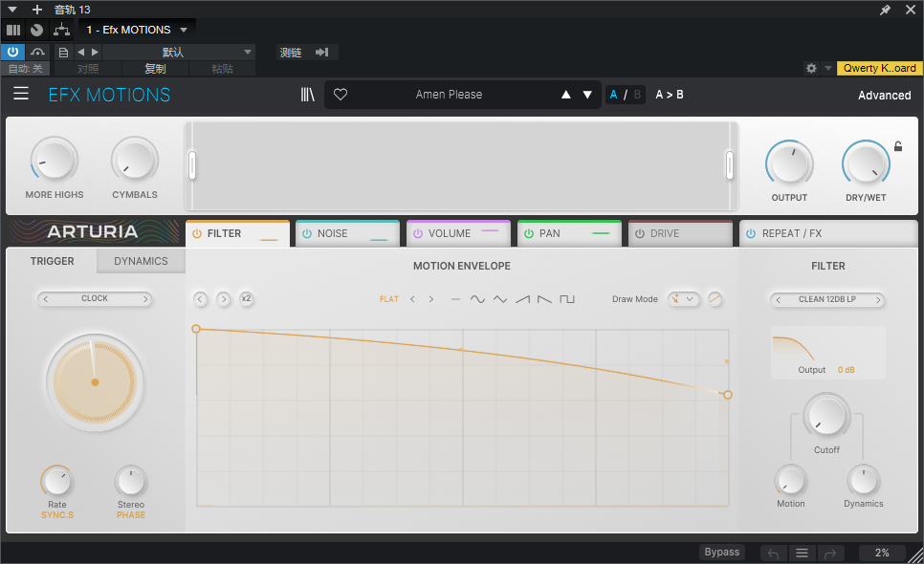Add a new plugin with plus icon
Image resolution: width=924 pixels, height=564 pixels.
37,10
